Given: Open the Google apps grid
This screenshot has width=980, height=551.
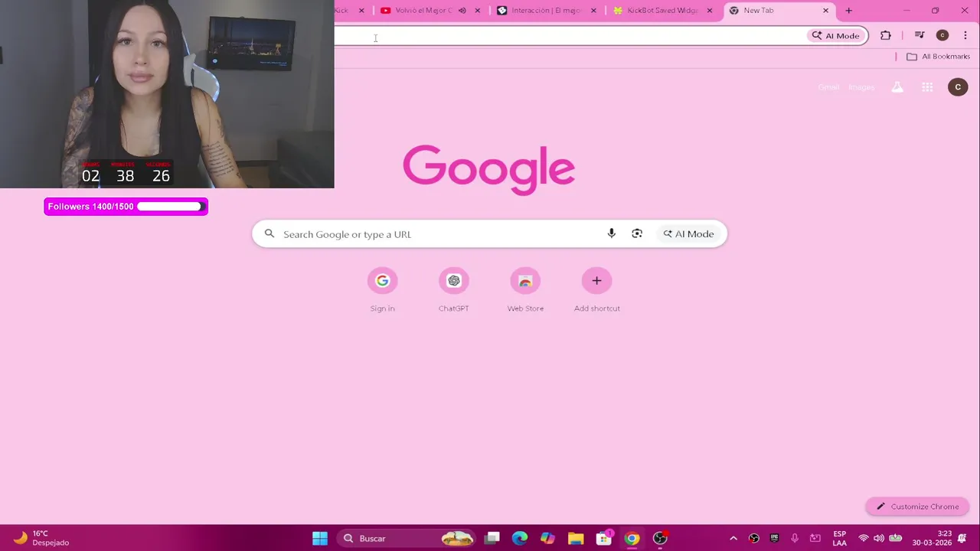Looking at the screenshot, I should pos(927,87).
